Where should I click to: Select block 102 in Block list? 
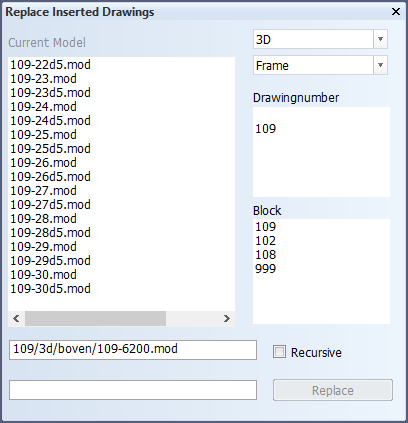coord(265,241)
